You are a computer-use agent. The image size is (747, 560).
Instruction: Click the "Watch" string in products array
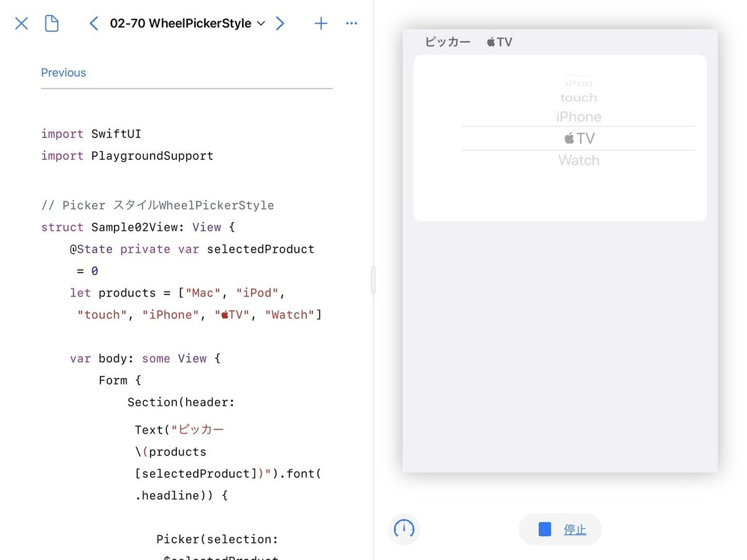290,315
